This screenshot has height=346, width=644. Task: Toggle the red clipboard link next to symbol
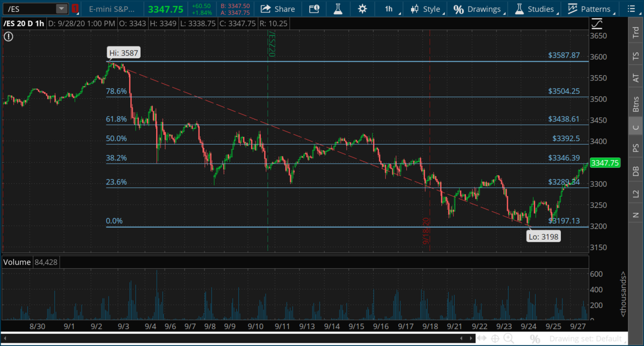75,9
